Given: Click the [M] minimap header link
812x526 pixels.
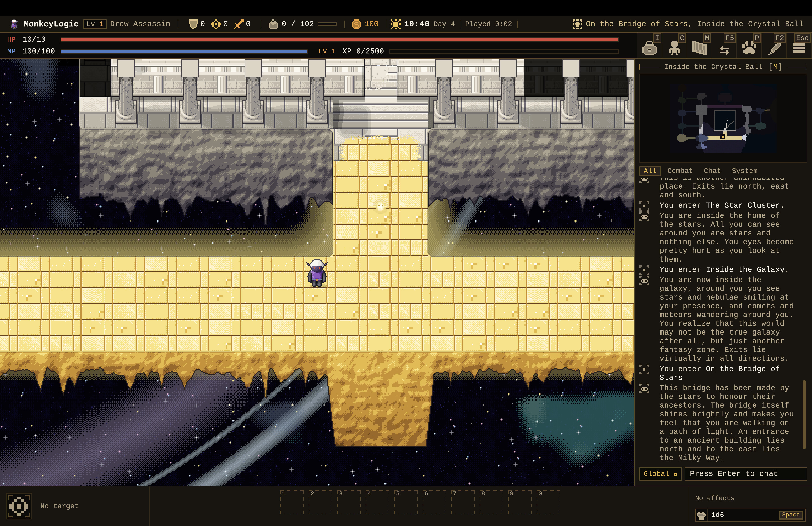Looking at the screenshot, I should coord(775,67).
